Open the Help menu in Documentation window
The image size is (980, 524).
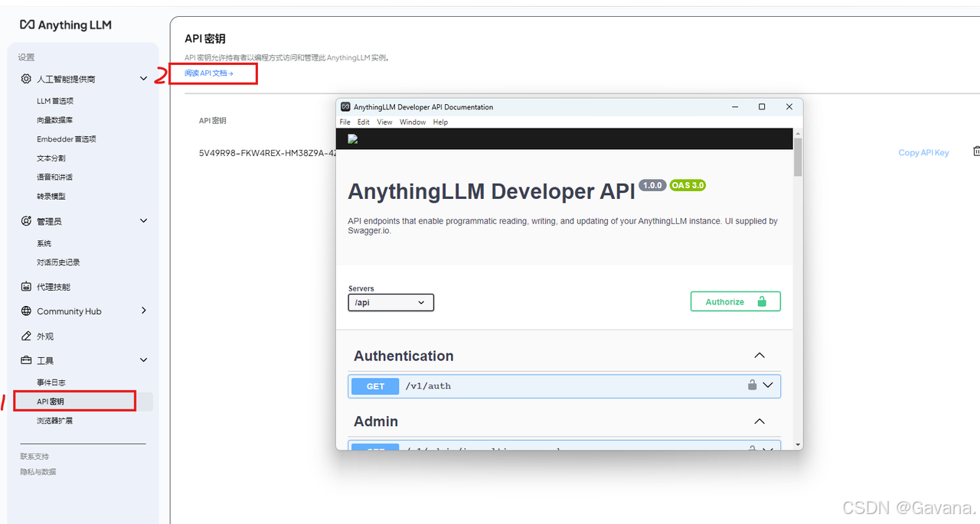pyautogui.click(x=440, y=122)
